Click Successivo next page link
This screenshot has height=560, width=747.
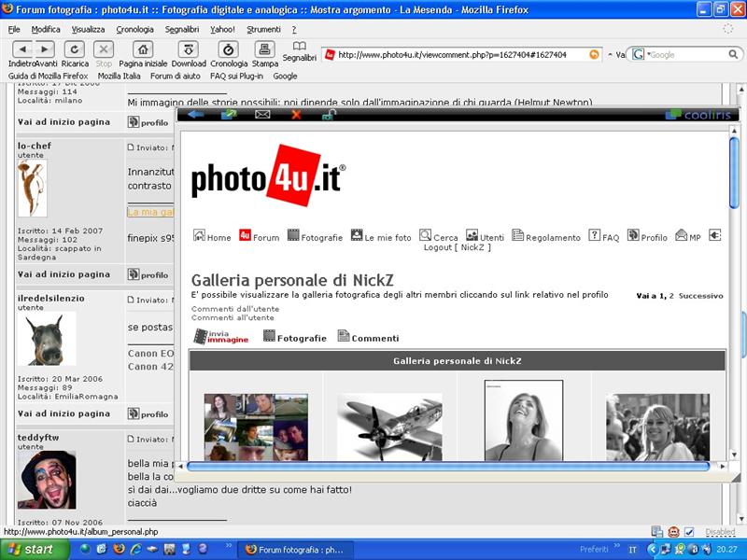tap(701, 296)
